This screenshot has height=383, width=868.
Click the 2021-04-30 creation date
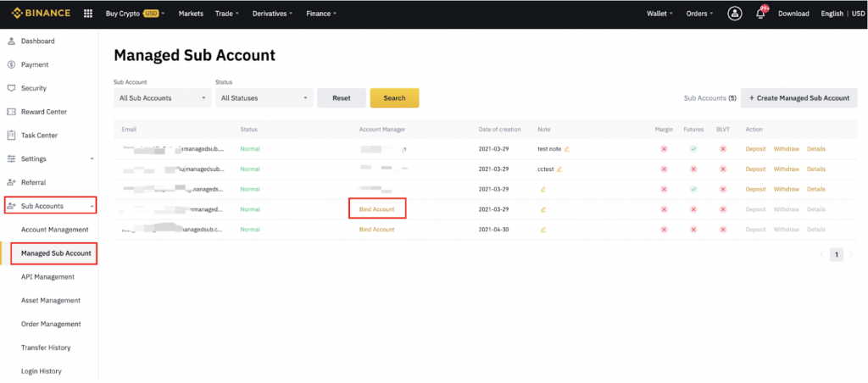pos(494,230)
